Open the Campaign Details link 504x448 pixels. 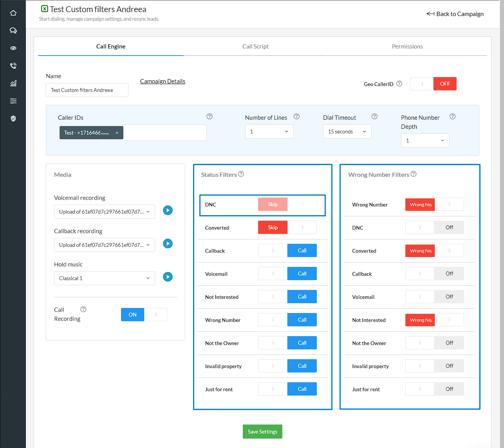[163, 81]
